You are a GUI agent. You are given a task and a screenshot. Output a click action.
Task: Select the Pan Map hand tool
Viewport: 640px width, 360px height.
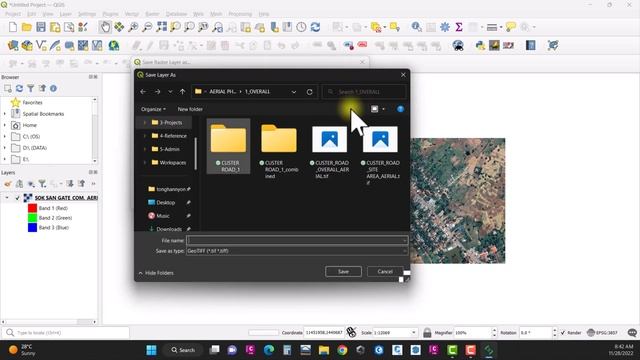105,27
